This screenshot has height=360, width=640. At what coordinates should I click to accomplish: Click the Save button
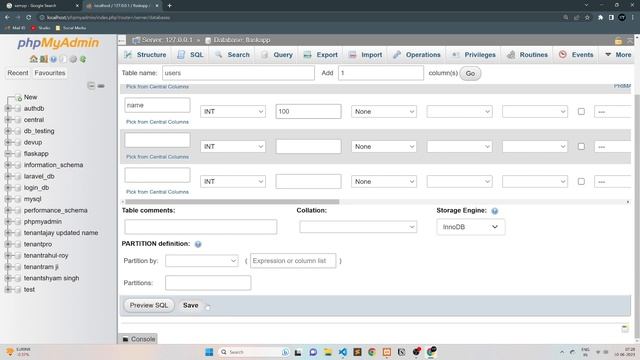point(190,305)
